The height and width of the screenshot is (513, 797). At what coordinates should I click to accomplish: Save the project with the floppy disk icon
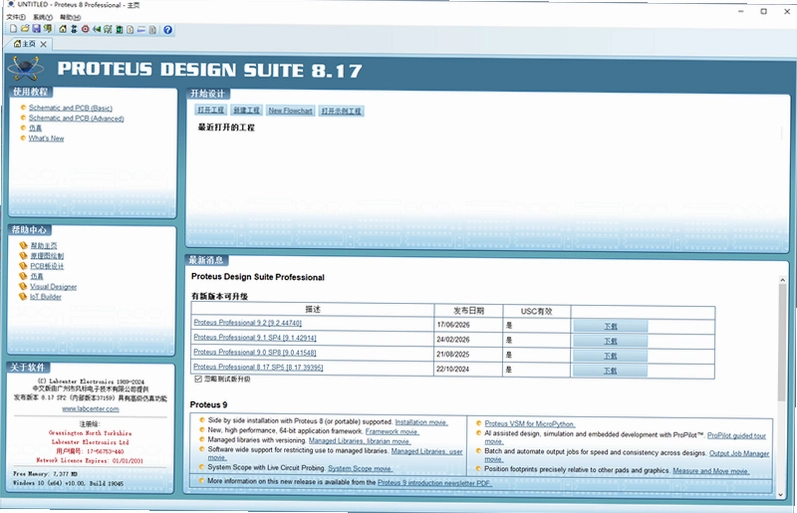36,29
